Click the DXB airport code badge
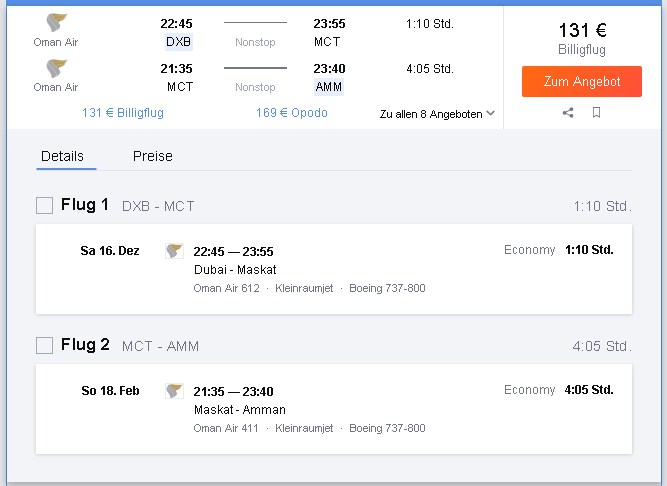This screenshot has height=486, width=667. tap(179, 42)
